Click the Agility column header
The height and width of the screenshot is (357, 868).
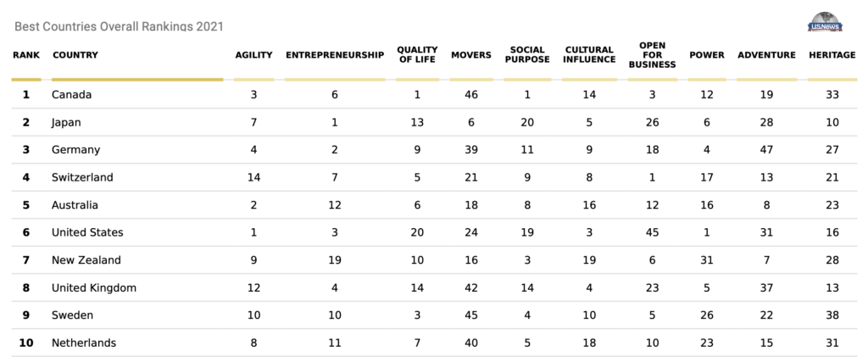[x=253, y=55]
